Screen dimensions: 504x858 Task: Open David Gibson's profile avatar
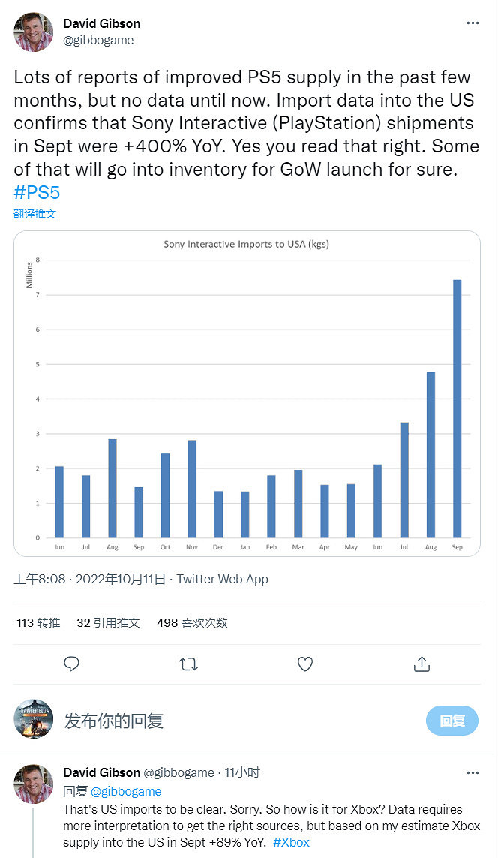click(33, 32)
